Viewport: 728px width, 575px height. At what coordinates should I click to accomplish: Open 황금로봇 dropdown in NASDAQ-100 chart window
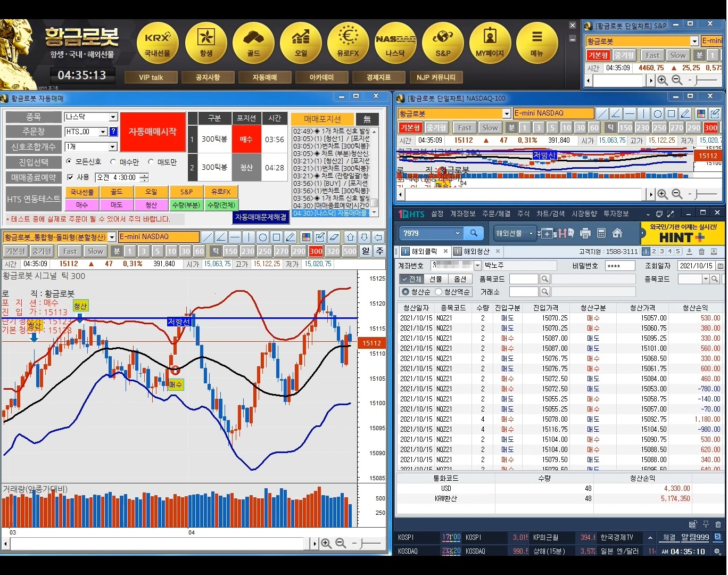point(507,113)
